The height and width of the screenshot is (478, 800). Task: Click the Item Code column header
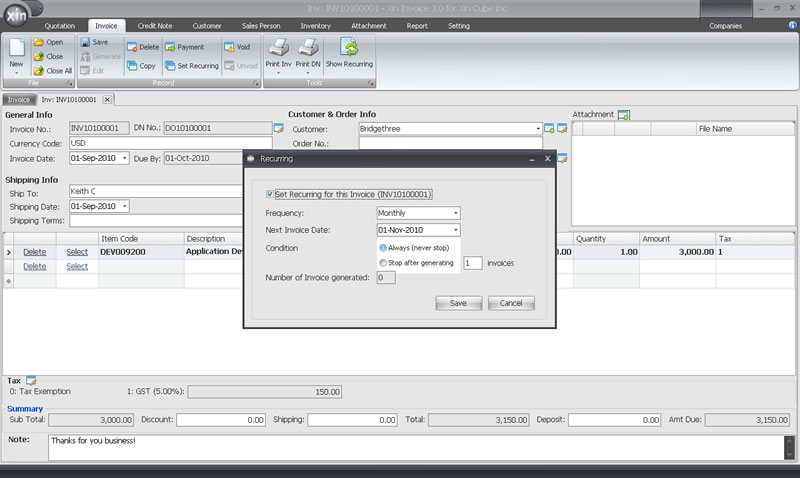coord(141,239)
